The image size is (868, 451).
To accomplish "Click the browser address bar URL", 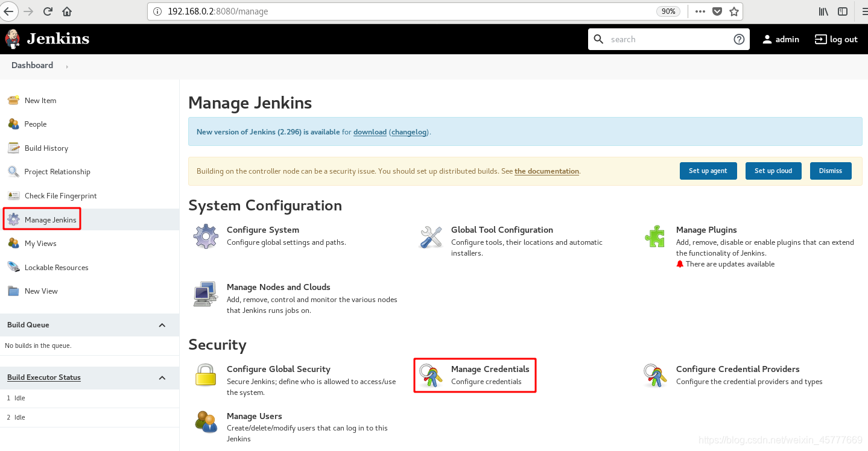I will (218, 11).
